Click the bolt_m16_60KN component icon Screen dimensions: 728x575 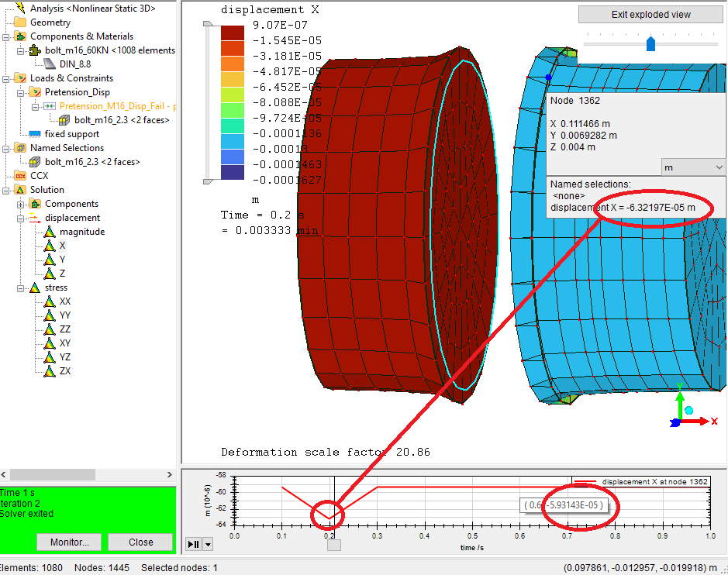[x=35, y=50]
